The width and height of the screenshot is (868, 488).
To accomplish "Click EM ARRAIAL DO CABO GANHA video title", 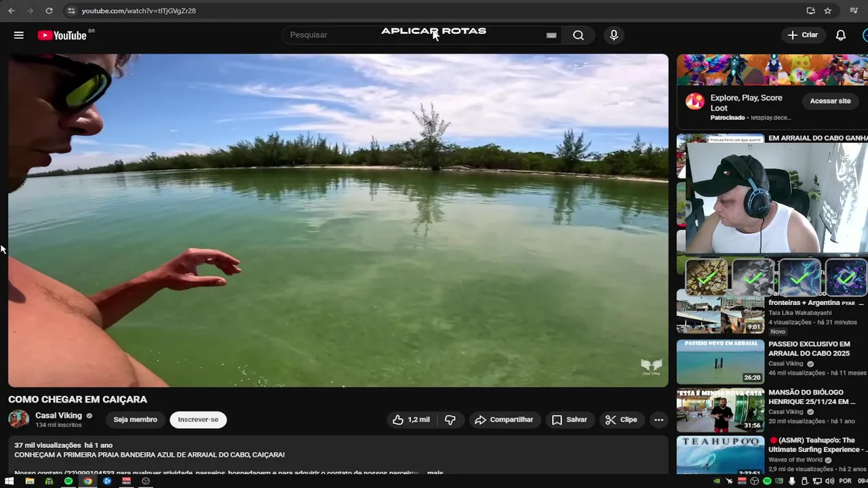I will 817,138.
